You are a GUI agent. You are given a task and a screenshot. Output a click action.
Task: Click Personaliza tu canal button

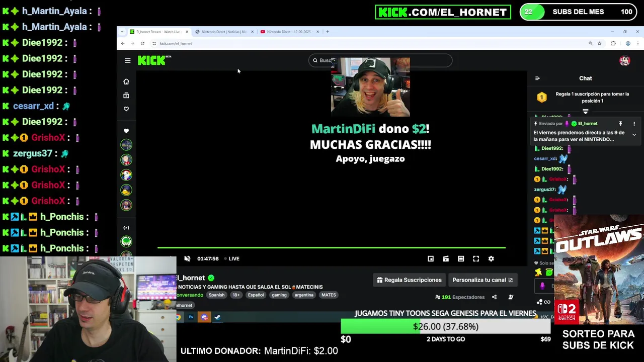coord(482,280)
